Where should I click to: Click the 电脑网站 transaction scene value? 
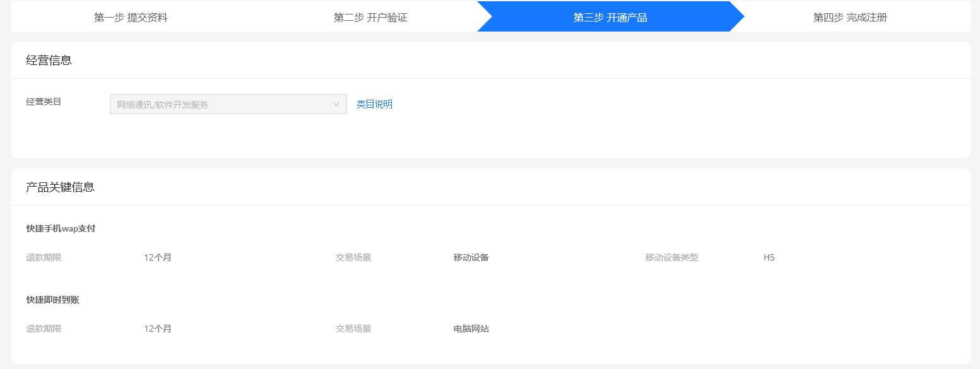coord(471,329)
